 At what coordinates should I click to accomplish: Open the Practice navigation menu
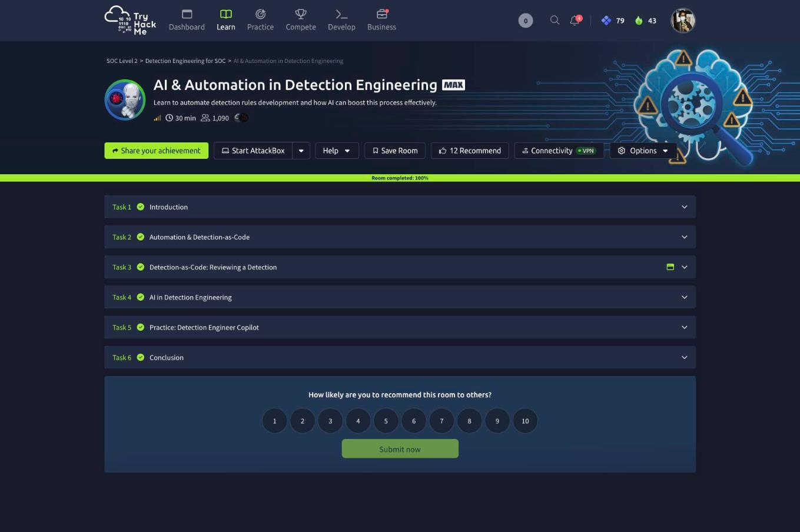(260, 20)
